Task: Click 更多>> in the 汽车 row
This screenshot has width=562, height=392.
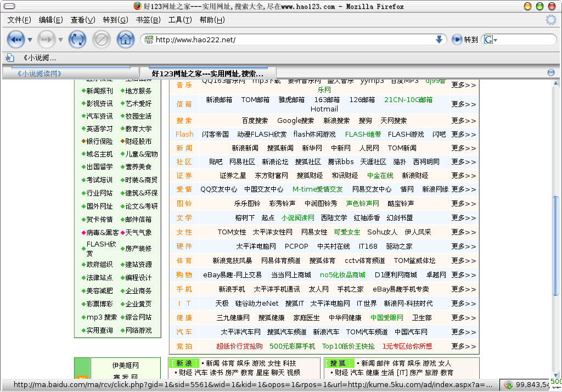Action: tap(463, 332)
